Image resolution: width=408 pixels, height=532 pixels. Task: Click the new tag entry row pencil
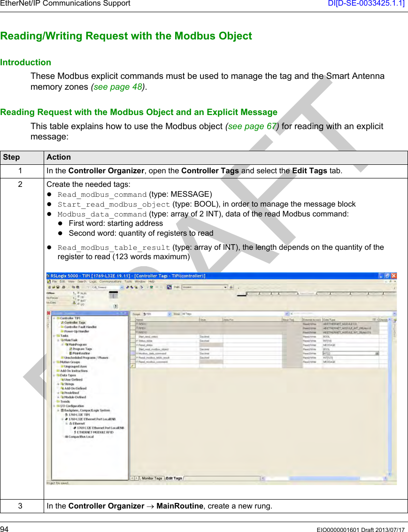pyautogui.click(x=133, y=366)
